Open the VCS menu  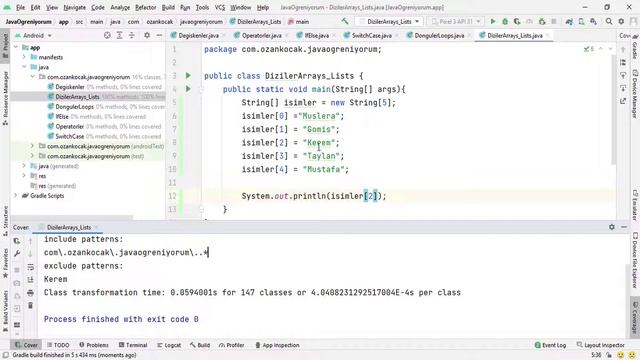coord(220,7)
